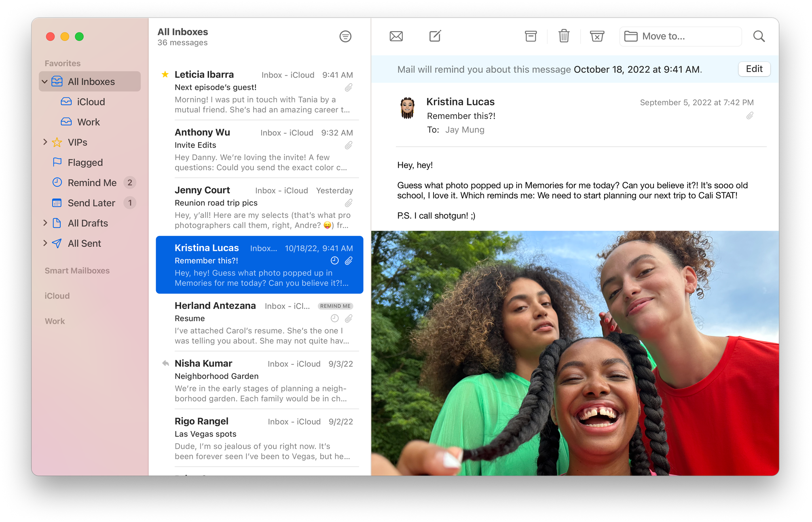Mark the message as Junk
The image size is (812, 522).
597,36
